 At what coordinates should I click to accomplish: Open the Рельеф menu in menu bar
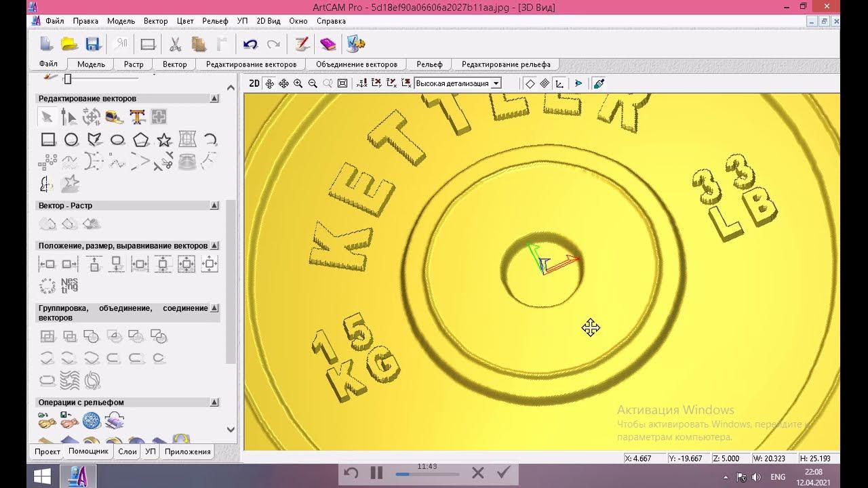215,21
